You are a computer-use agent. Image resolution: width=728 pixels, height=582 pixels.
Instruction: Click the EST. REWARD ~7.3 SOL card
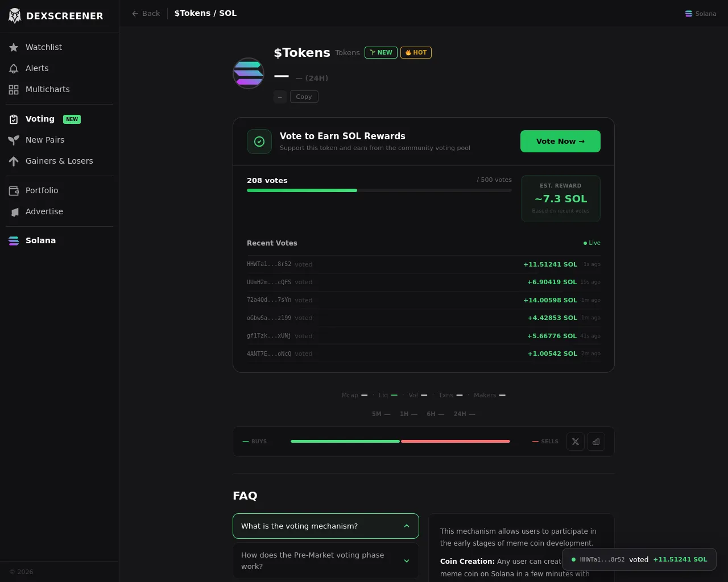pos(561,198)
